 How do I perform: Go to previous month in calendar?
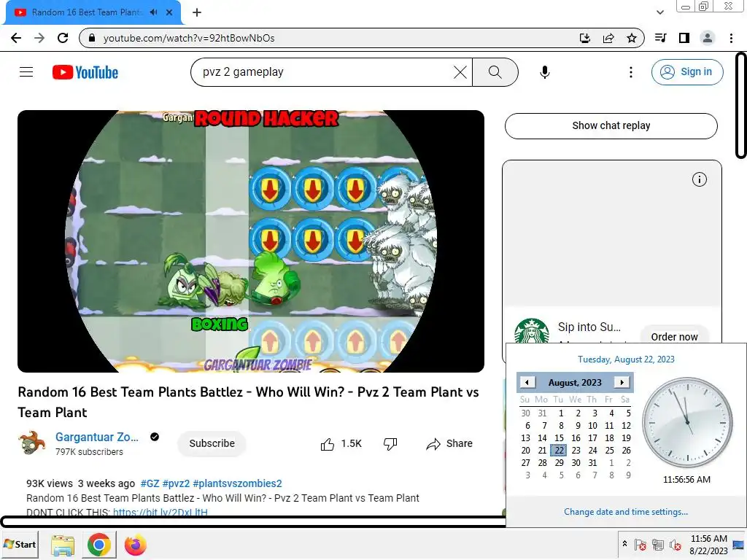527,382
